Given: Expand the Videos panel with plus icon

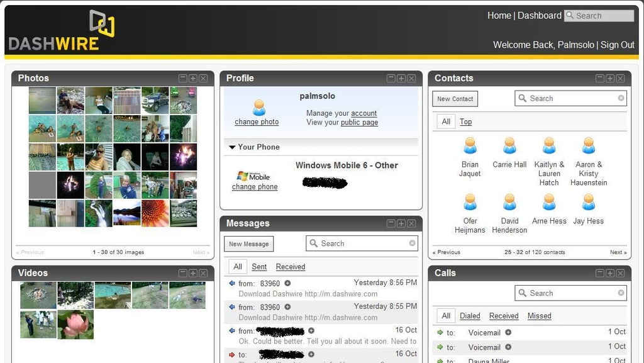Looking at the screenshot, I should pos(193,273).
